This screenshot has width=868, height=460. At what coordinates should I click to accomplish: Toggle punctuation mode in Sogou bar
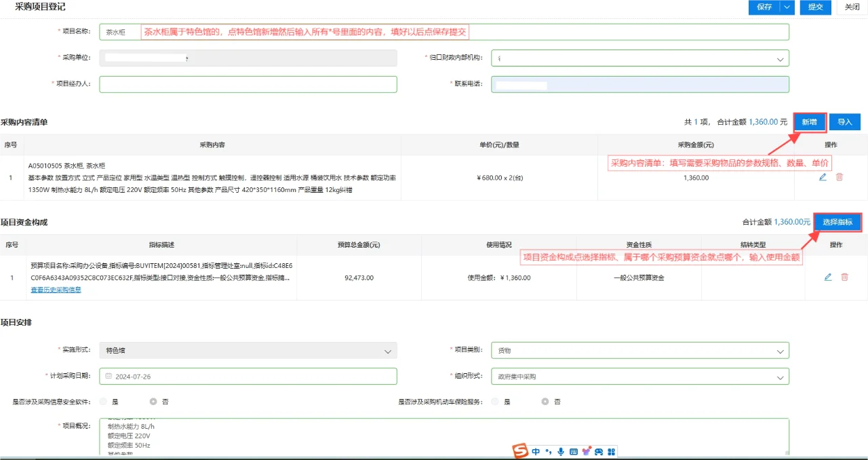[x=548, y=452]
